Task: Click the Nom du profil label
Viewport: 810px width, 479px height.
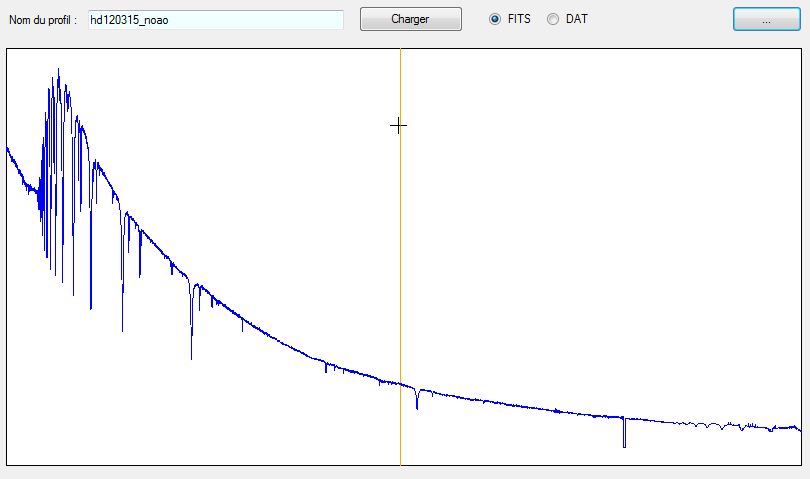Action: tap(43, 20)
